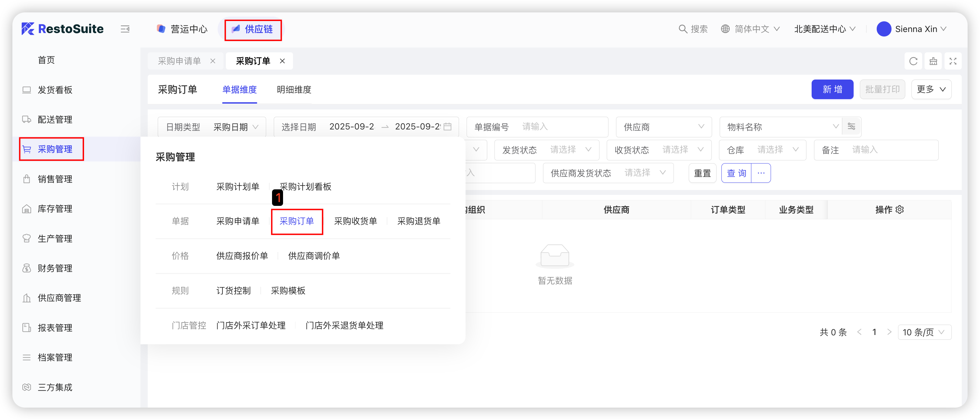Click the 新增 button
Viewport: 980px width, 420px height.
832,90
